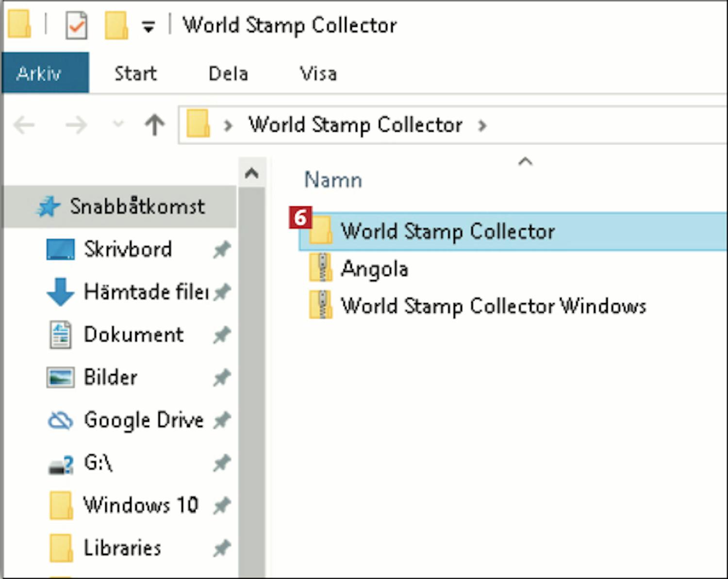Click the World Stamp Collector Windows zip icon
The width and height of the screenshot is (728, 579).
click(x=321, y=305)
